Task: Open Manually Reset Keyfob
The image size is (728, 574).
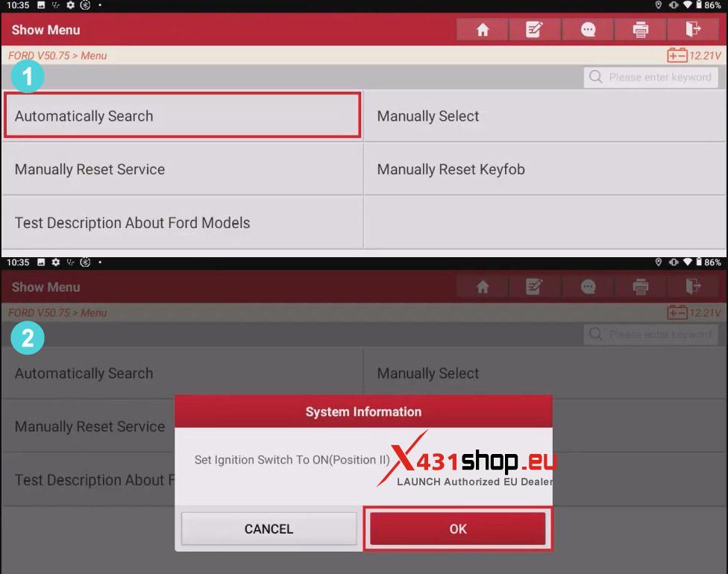Action: (545, 169)
